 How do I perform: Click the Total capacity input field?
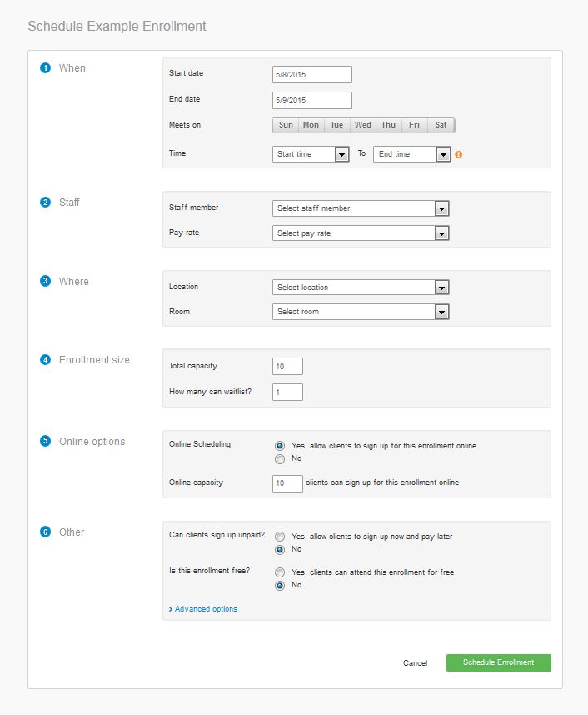[x=287, y=366]
